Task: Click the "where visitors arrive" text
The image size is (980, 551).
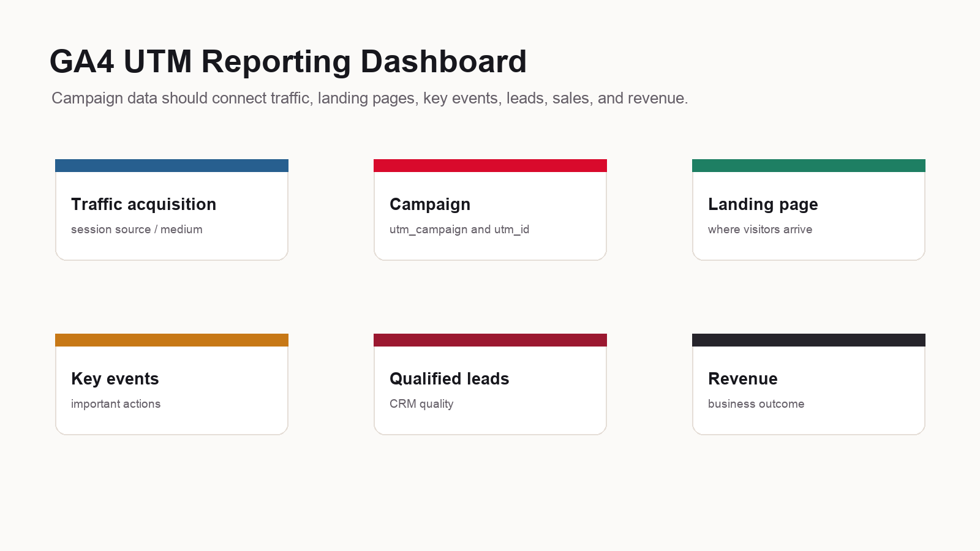Action: click(x=760, y=230)
